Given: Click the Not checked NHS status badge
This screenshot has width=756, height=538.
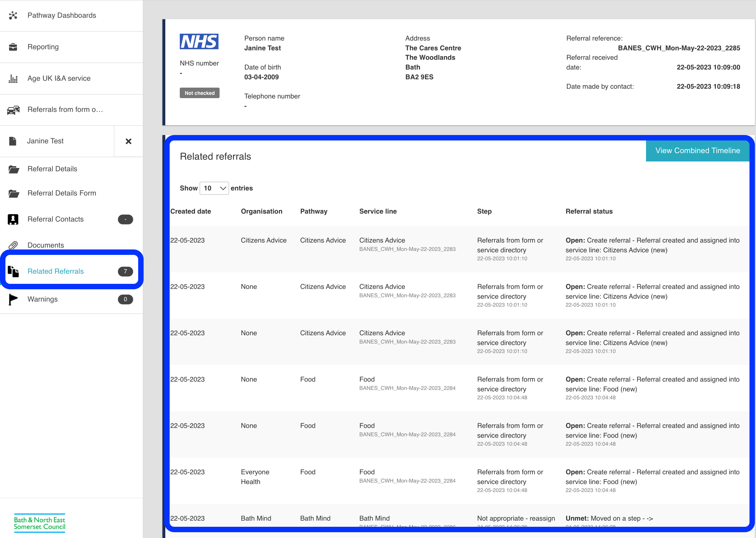Looking at the screenshot, I should tap(200, 93).
